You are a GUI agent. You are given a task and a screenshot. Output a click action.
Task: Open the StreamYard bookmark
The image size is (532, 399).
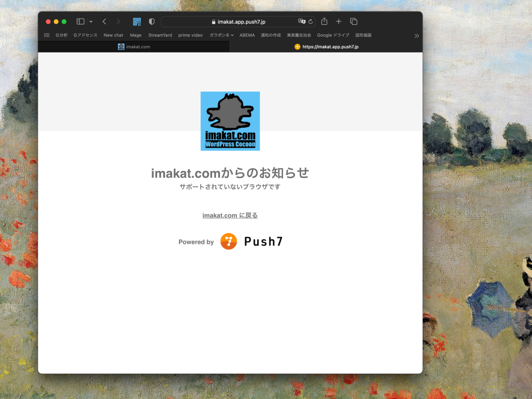click(160, 35)
